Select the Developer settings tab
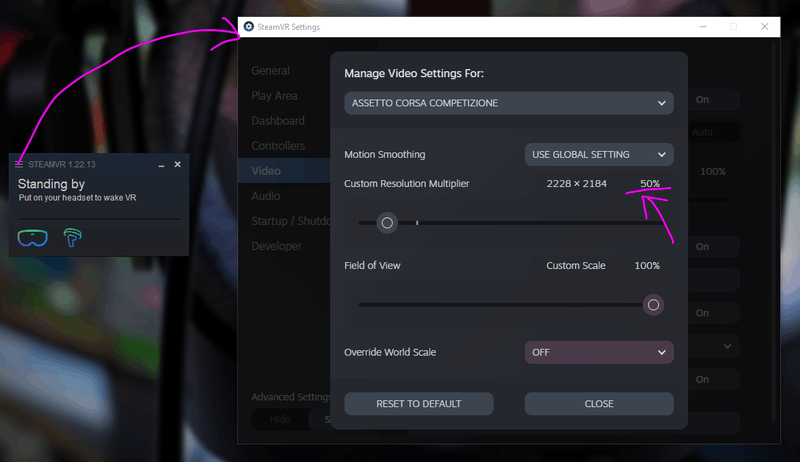Image resolution: width=800 pixels, height=462 pixels. (x=277, y=246)
